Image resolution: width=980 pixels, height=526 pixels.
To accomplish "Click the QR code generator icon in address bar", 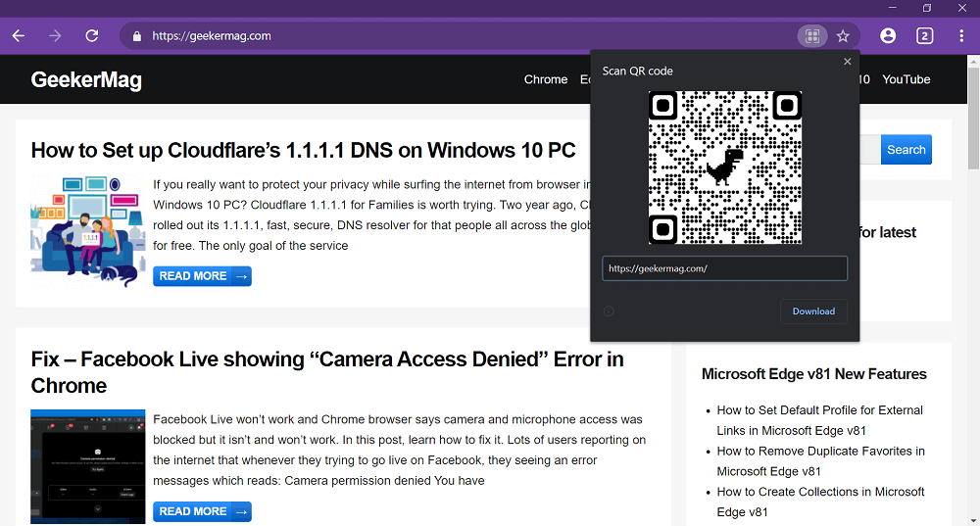I will 811,35.
